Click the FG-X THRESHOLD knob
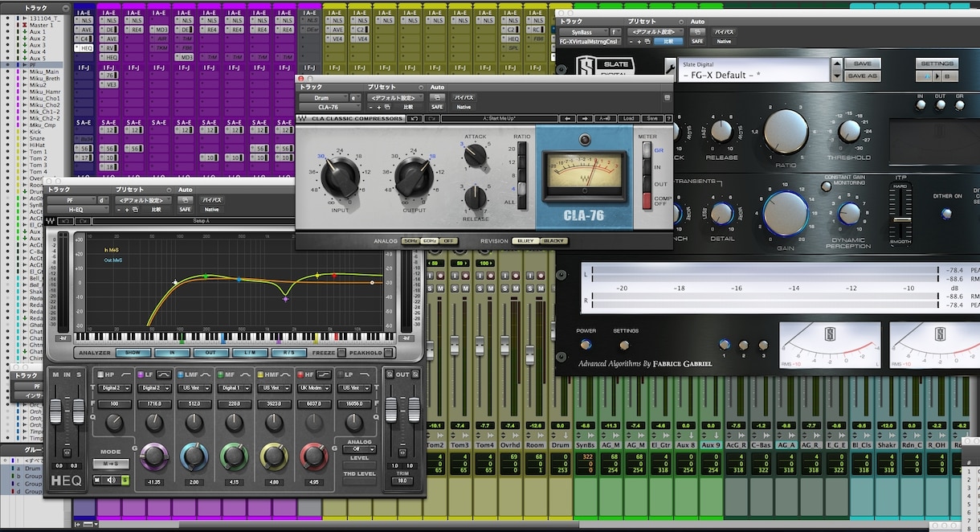Screen dimensions: 980x532 coord(850,131)
